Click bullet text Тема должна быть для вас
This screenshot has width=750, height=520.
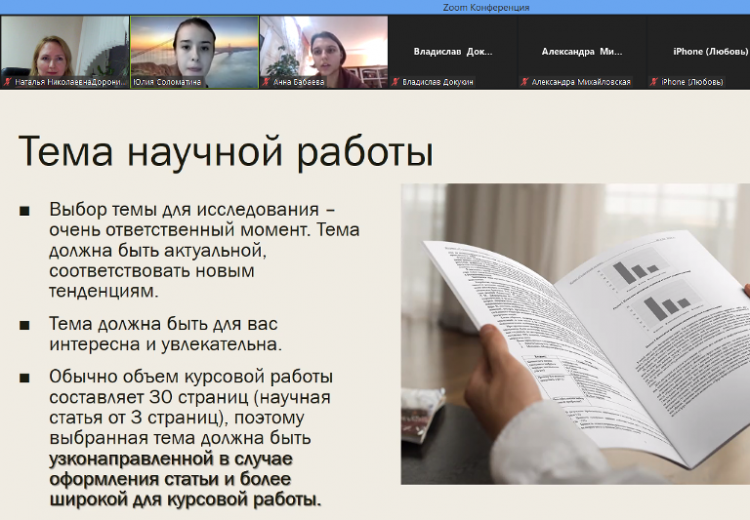[x=165, y=334]
